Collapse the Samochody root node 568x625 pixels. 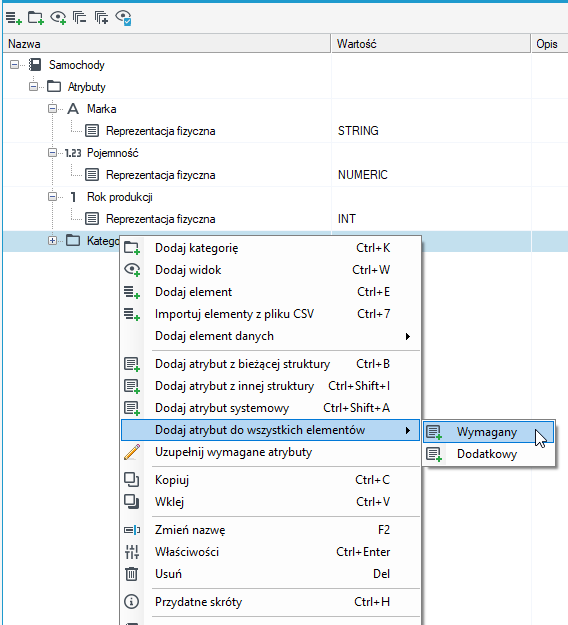click(14, 65)
